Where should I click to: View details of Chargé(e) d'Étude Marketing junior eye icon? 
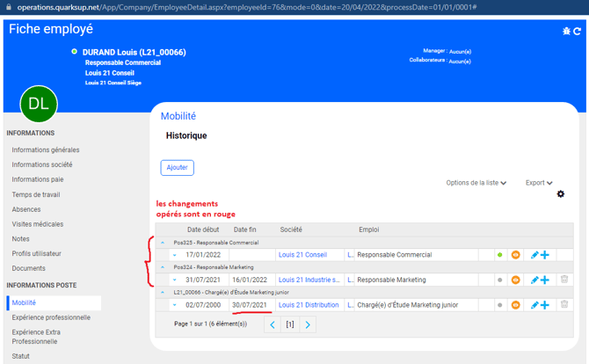click(515, 305)
